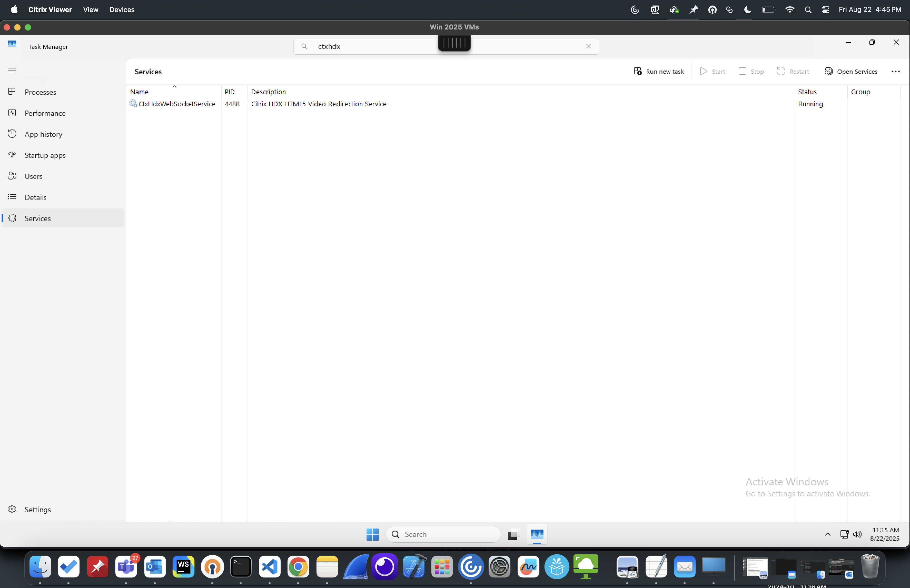910x588 pixels.
Task: Open the Notes app in Dock
Action: pyautogui.click(x=327, y=567)
